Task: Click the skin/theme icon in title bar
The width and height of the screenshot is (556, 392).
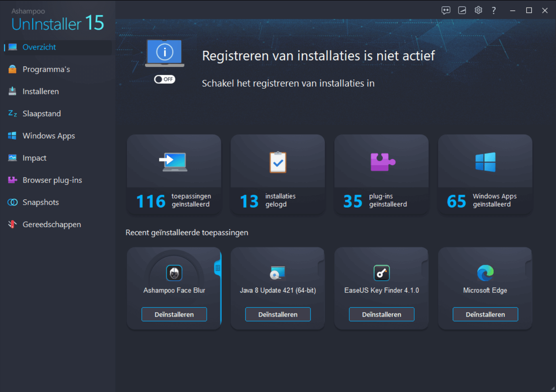Action: [x=462, y=10]
